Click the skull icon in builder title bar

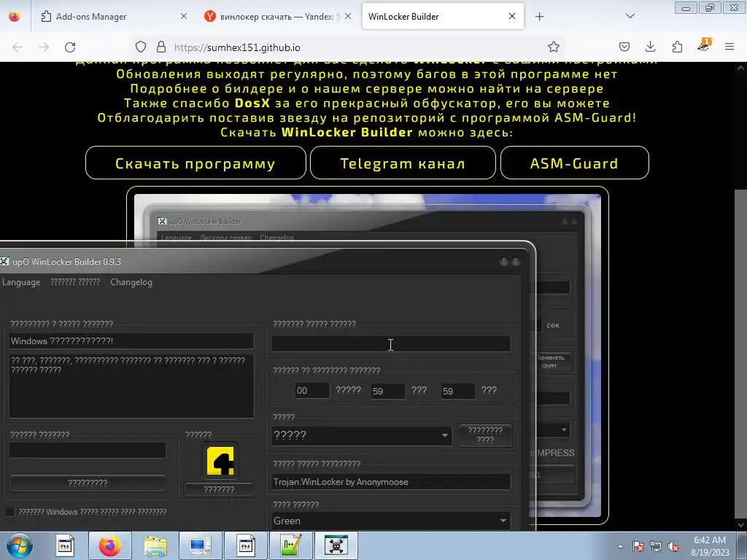click(4, 262)
